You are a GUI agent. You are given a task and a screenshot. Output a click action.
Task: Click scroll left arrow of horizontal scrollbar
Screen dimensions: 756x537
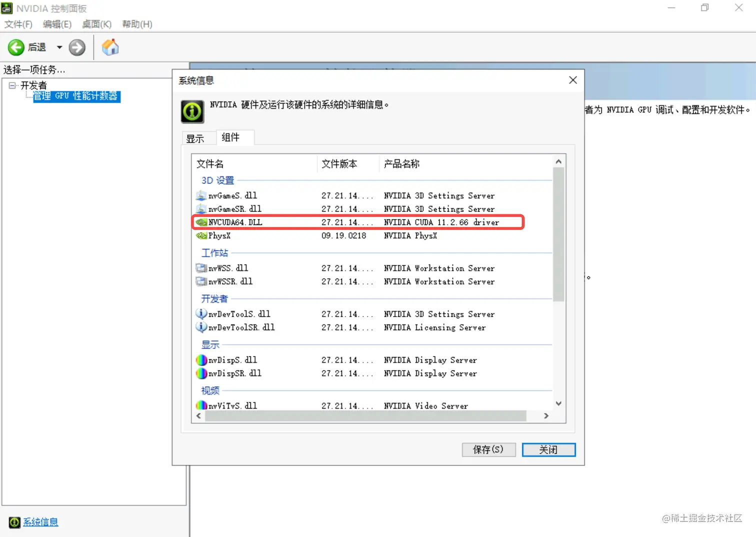[x=198, y=416]
